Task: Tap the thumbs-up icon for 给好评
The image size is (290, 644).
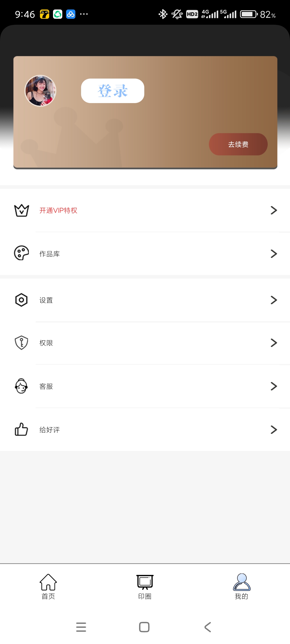Action: 22,429
